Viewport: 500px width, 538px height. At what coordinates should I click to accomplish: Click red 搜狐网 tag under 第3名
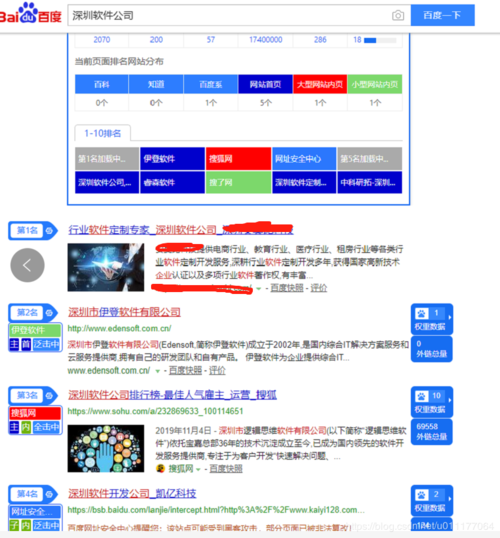35,413
